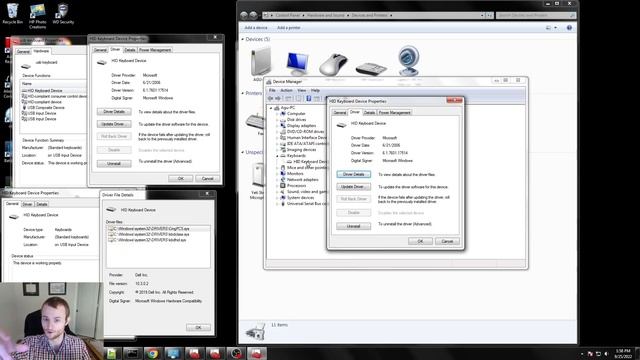This screenshot has width=640, height=360.
Task: Select HID-compliant consumer control device row
Action: click(54, 96)
